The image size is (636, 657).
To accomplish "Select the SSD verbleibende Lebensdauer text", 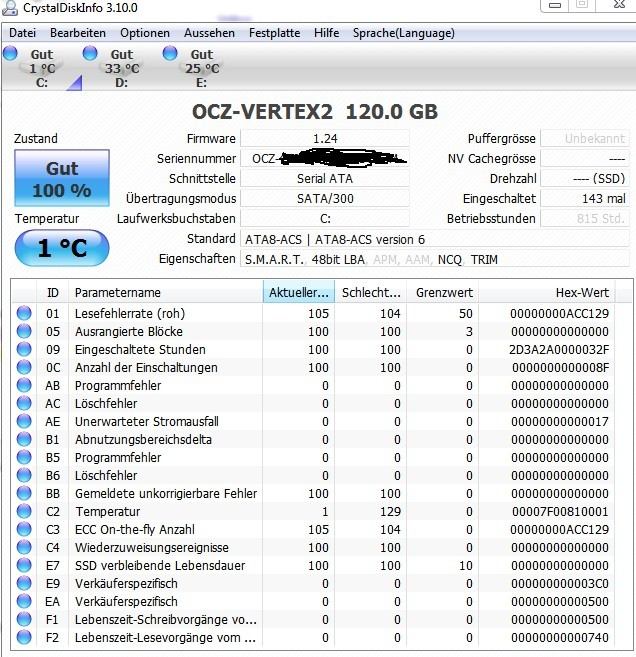I will coord(160,566).
